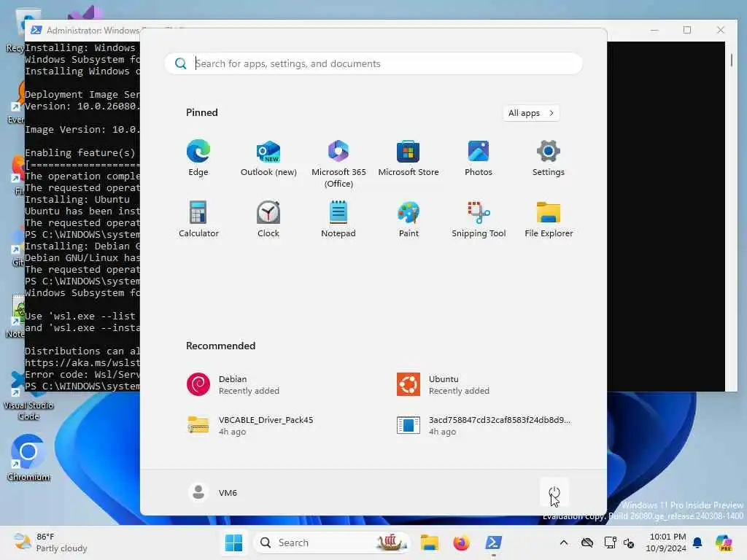Open Settings gear in pinned apps

point(549,159)
